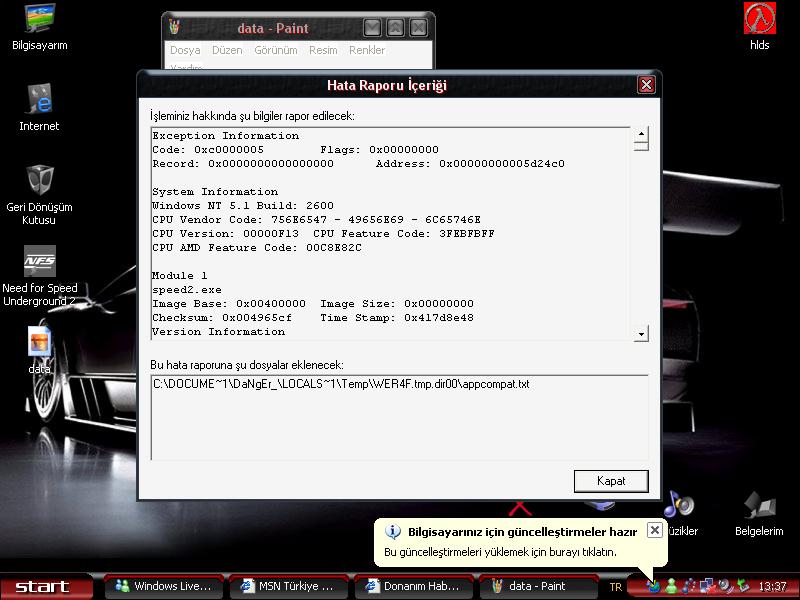This screenshot has height=600, width=800.
Task: Click the 'Image Base: 0x00400000' text
Action: 229,304
